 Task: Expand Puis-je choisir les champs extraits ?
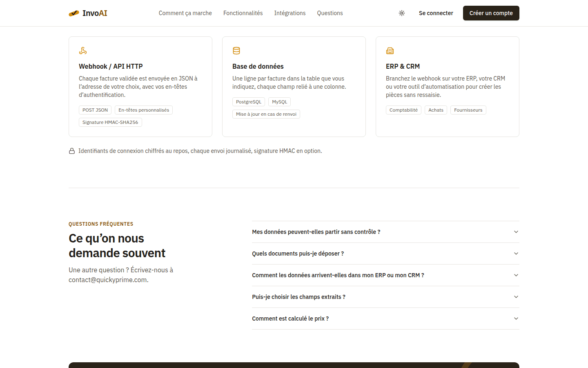click(385, 297)
